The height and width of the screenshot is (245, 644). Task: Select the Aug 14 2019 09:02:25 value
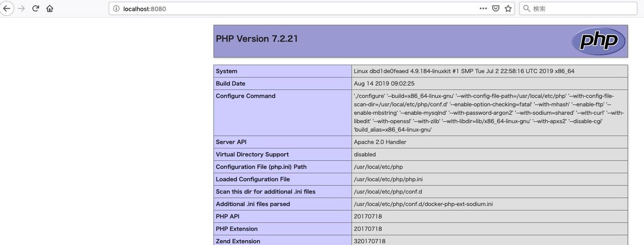point(384,84)
